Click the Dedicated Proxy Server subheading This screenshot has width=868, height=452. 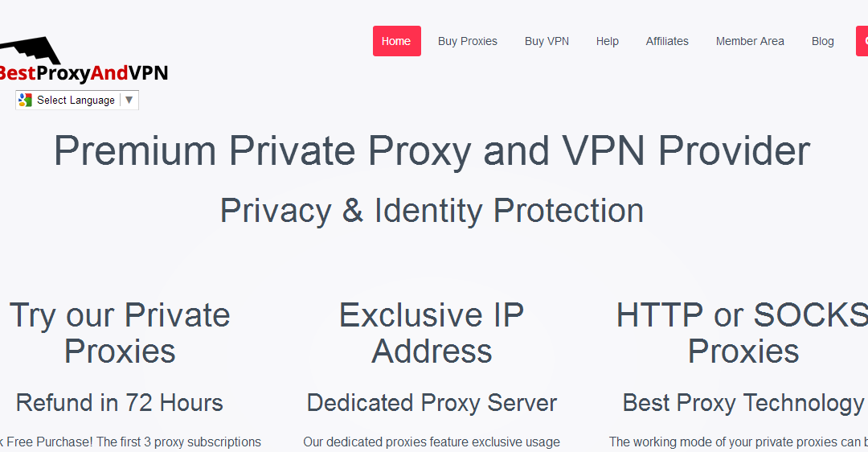tap(432, 403)
